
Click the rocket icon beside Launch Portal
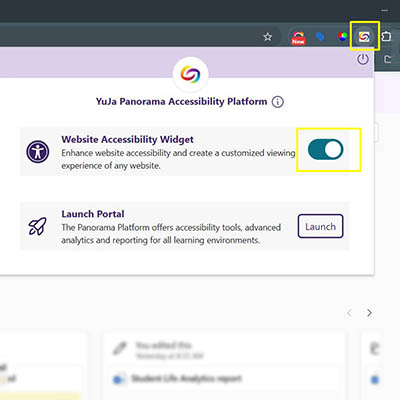point(38,226)
